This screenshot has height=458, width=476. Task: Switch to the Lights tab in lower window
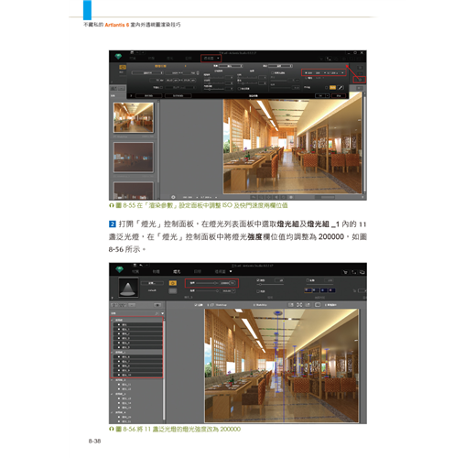pyautogui.click(x=177, y=271)
